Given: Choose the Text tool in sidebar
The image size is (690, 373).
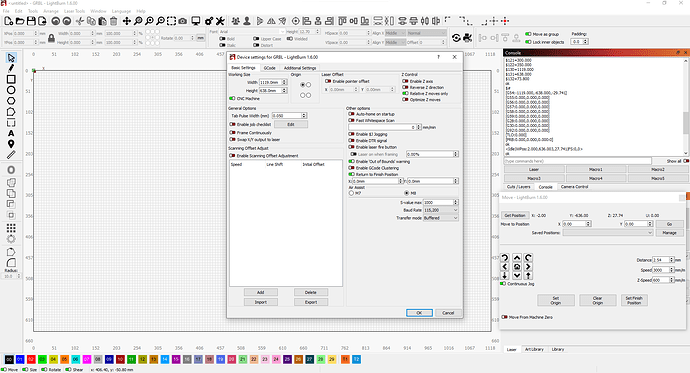Looking at the screenshot, I should [x=11, y=133].
